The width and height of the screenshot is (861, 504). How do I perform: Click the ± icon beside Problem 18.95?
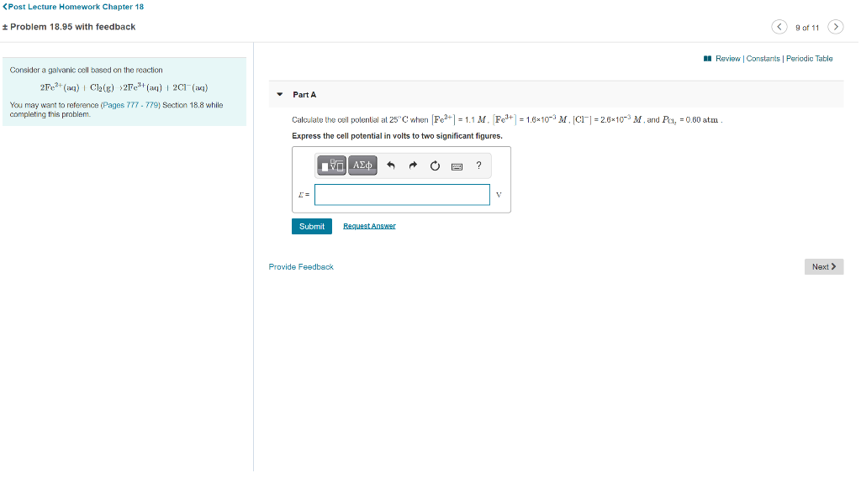7,26
